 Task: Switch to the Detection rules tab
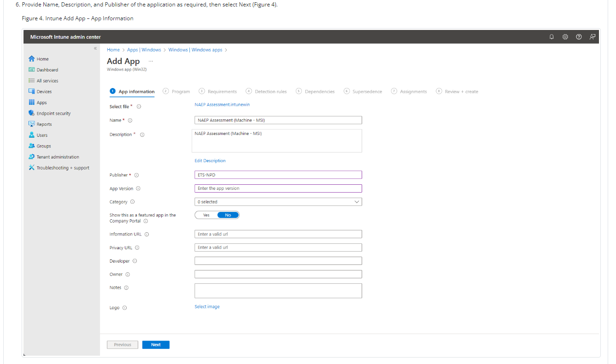(266, 92)
